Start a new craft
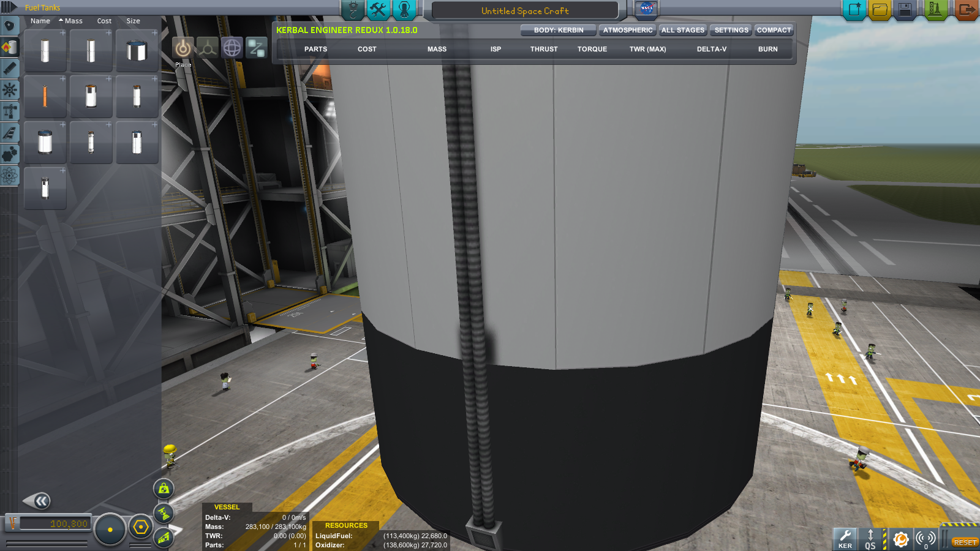 (854, 10)
